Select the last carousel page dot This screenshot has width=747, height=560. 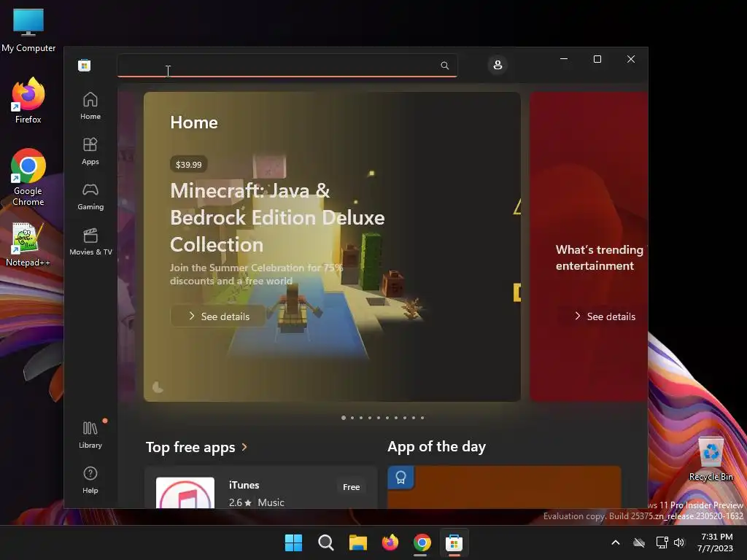tap(422, 418)
